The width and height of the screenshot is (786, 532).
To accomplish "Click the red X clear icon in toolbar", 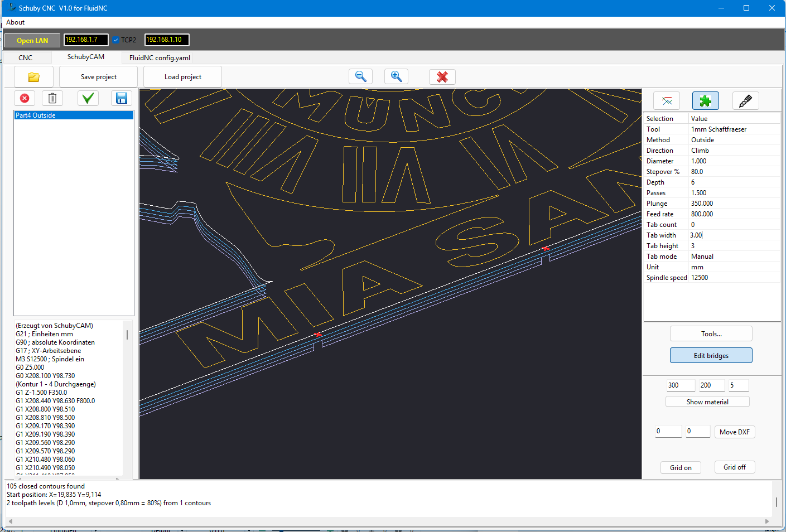I will (442, 77).
